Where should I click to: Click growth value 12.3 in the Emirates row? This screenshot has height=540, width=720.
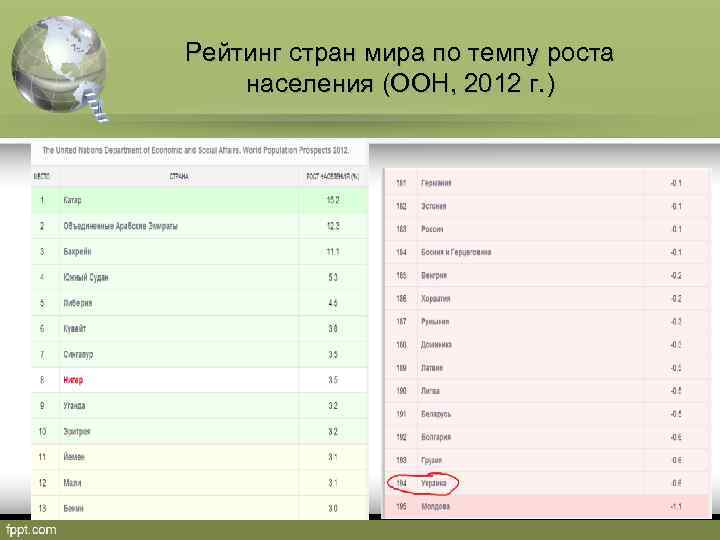[x=333, y=226]
